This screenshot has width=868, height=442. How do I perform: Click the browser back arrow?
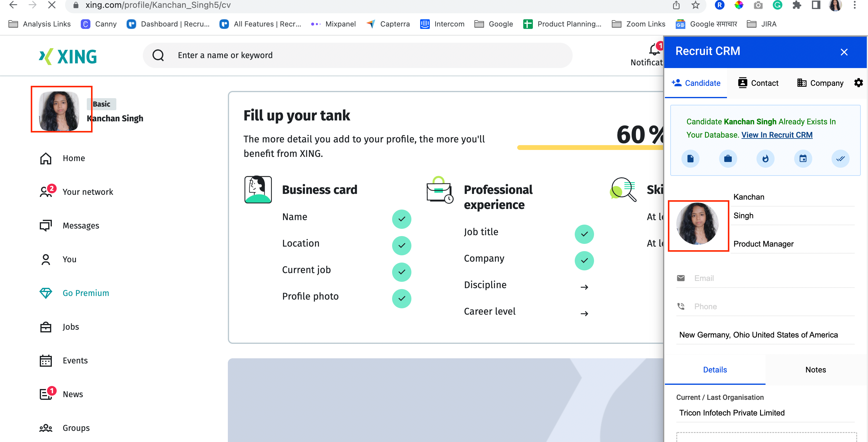(13, 5)
